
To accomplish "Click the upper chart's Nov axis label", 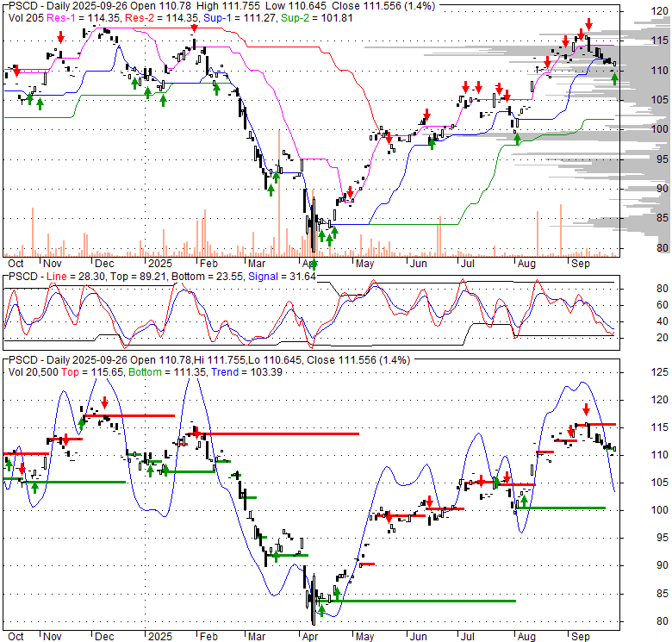I will [53, 264].
